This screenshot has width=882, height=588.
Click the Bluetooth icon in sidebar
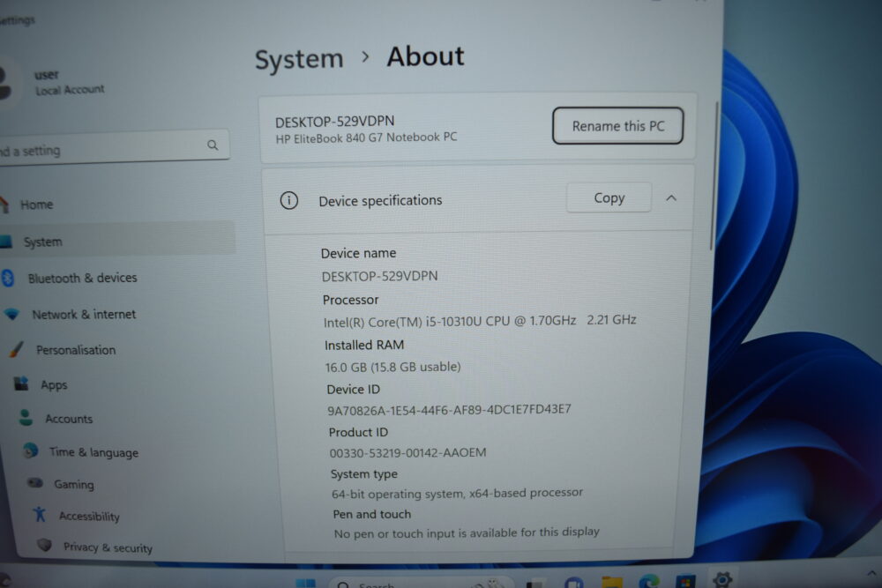point(8,278)
